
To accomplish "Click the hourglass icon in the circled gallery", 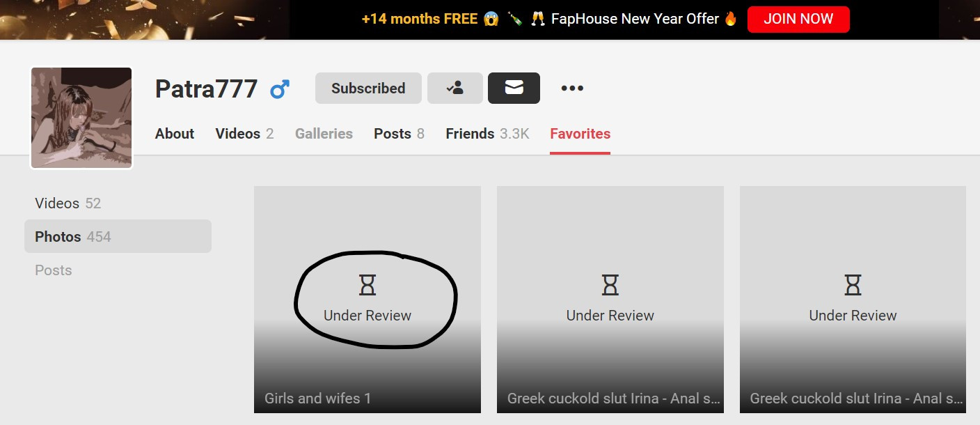I will pyautogui.click(x=367, y=284).
